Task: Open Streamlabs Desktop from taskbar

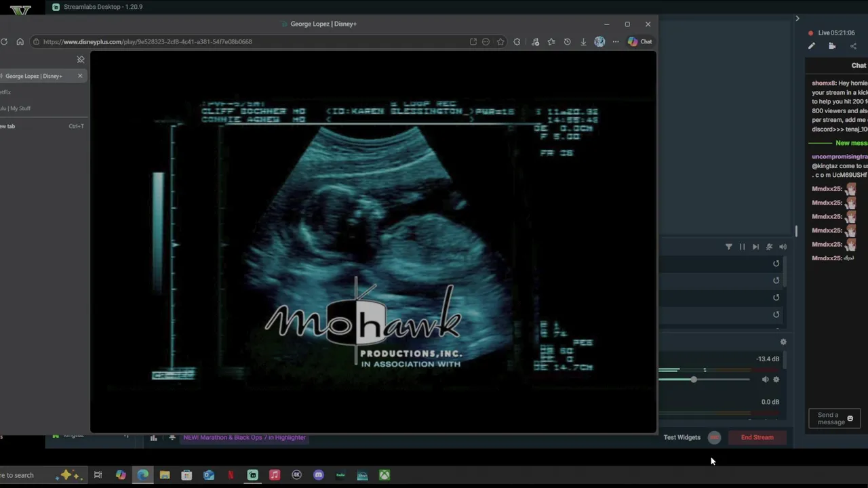Action: [253, 475]
